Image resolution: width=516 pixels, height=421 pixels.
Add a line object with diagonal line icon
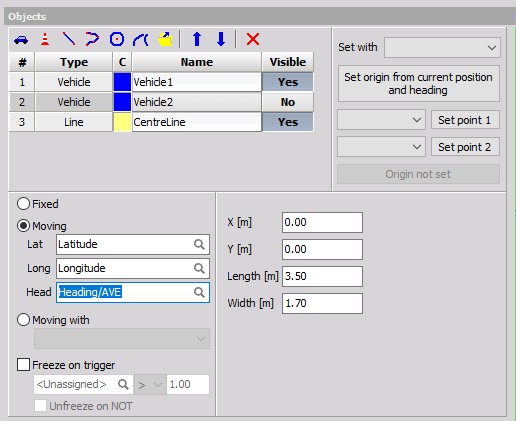[x=69, y=39]
